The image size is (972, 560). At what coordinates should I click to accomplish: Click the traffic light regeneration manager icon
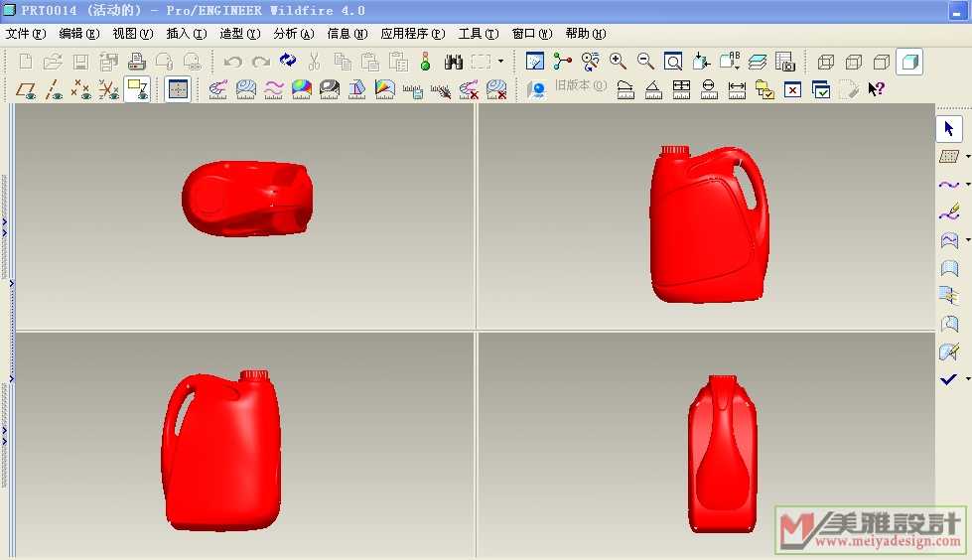425,61
